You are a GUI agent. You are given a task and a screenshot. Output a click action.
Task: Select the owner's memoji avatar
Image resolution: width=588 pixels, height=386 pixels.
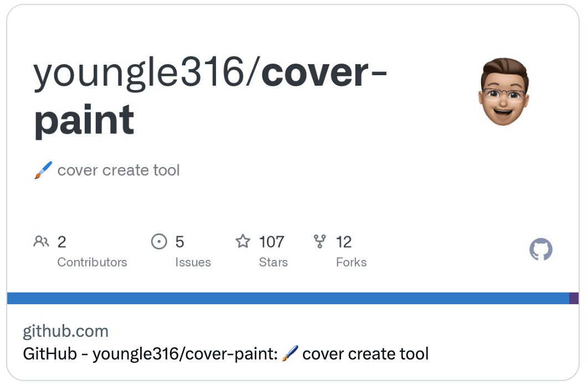pos(503,91)
